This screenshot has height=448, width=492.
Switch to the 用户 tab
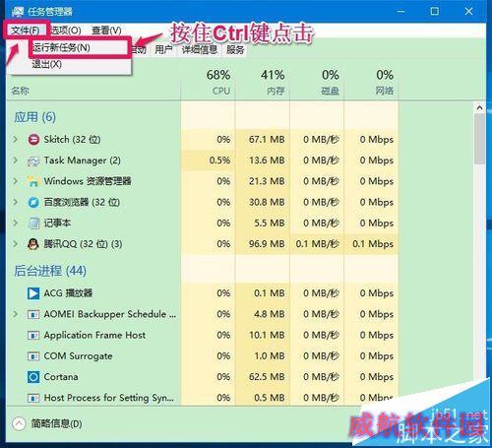pyautogui.click(x=163, y=49)
